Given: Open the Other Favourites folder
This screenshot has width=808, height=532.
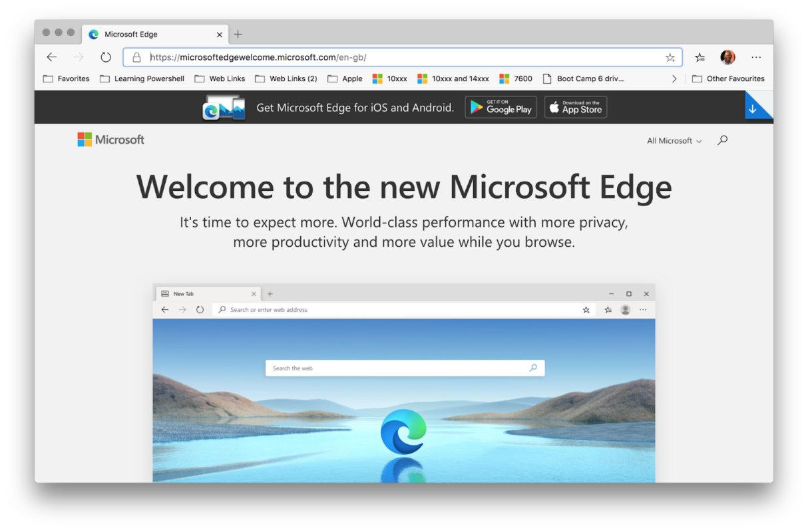Looking at the screenshot, I should coord(728,78).
